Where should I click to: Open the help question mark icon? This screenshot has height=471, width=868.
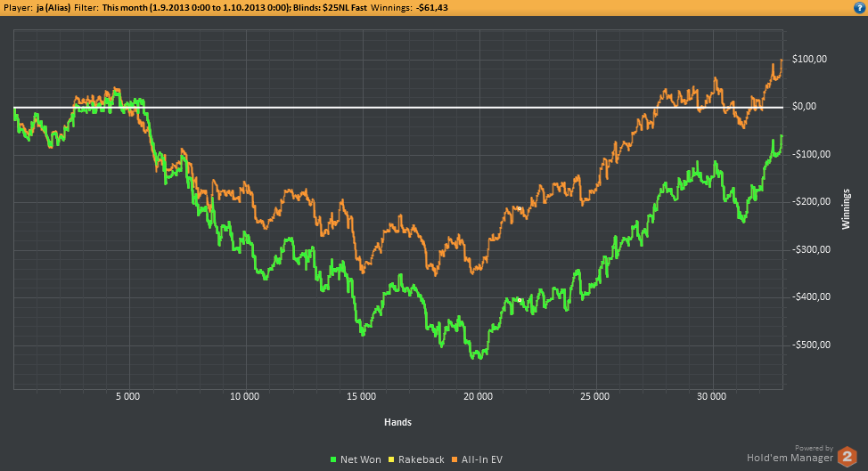[x=858, y=7]
